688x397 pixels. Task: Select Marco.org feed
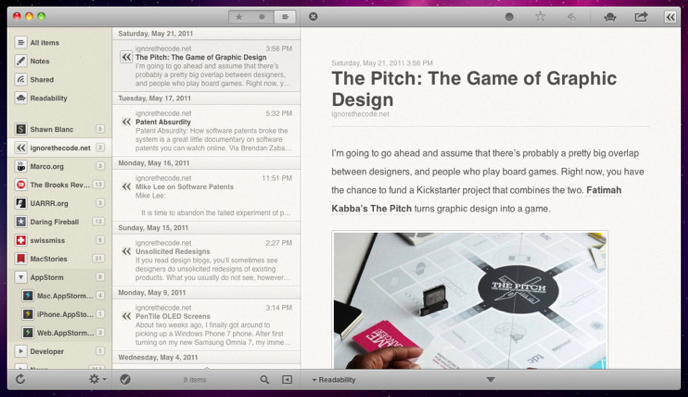coord(59,166)
